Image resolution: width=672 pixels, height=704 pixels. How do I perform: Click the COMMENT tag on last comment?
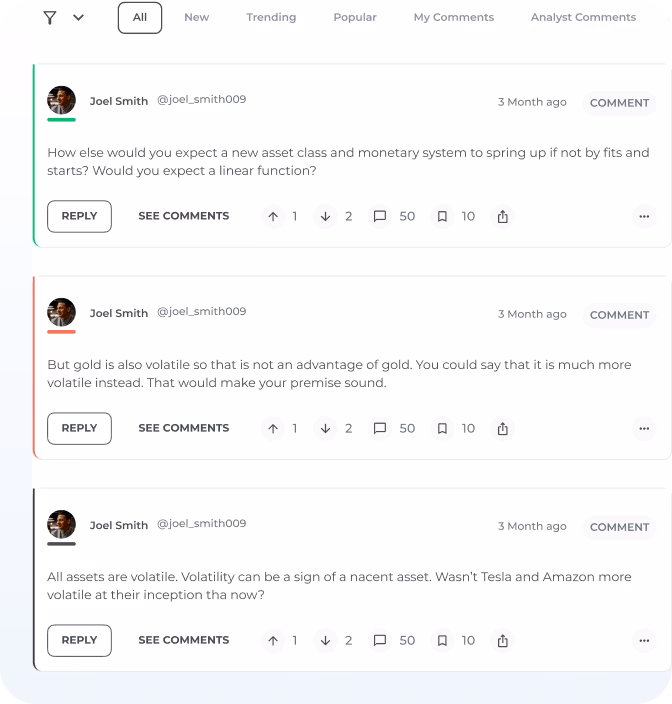coord(619,527)
